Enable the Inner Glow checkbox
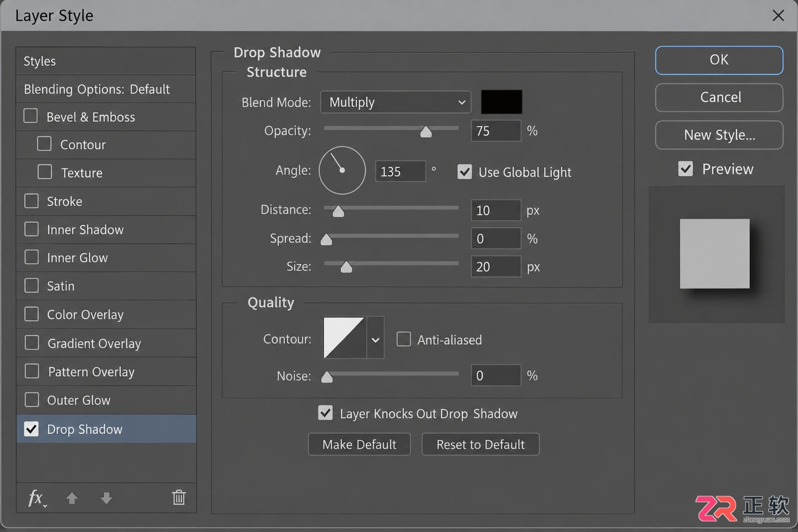798x532 pixels. [32, 257]
